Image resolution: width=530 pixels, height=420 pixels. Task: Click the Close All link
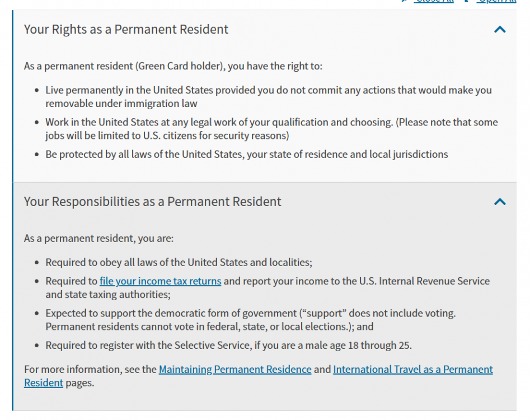click(x=434, y=2)
